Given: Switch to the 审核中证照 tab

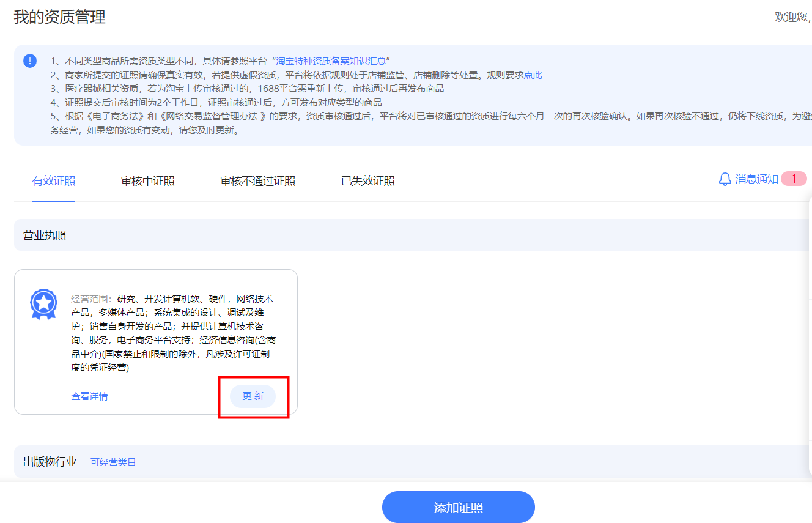Looking at the screenshot, I should 148,181.
